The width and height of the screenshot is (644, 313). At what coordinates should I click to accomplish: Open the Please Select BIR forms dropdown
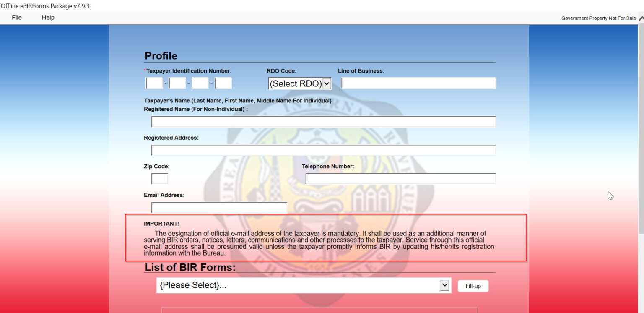coord(304,285)
